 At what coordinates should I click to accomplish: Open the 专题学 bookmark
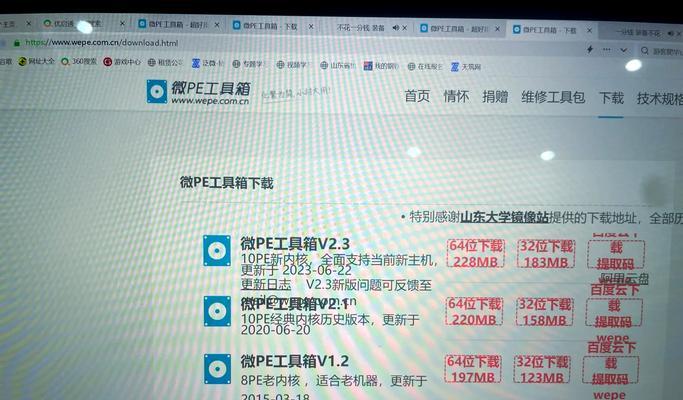click(248, 64)
